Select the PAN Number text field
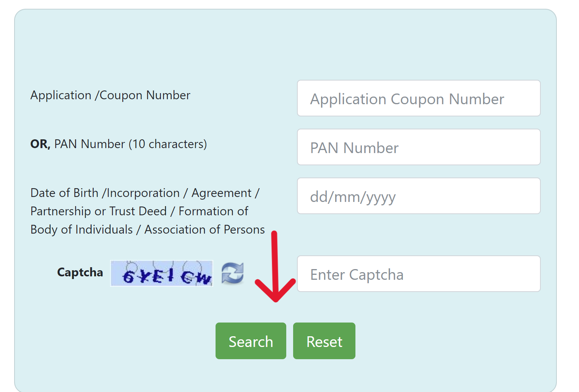 tap(418, 147)
